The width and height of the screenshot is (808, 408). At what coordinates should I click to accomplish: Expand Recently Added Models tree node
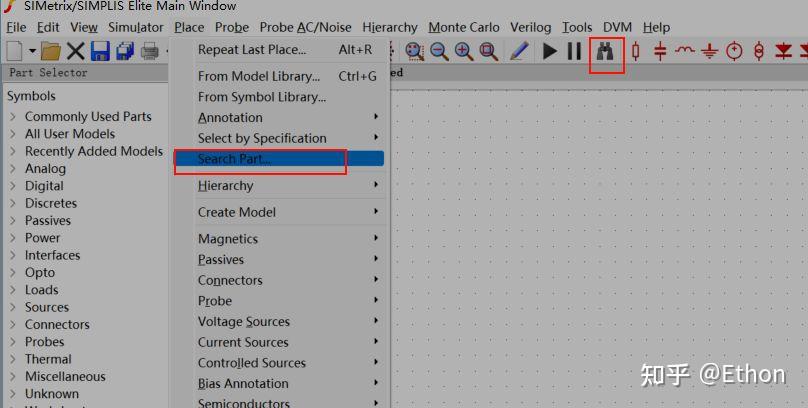tap(13, 151)
